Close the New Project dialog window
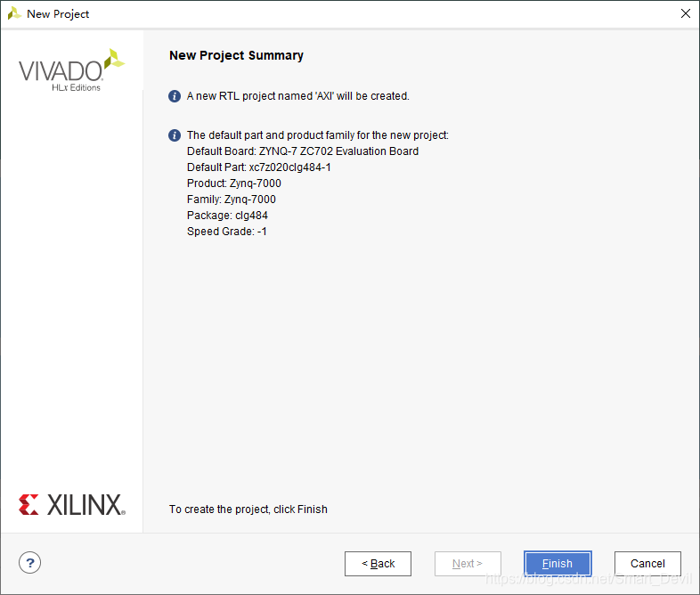 tap(685, 13)
